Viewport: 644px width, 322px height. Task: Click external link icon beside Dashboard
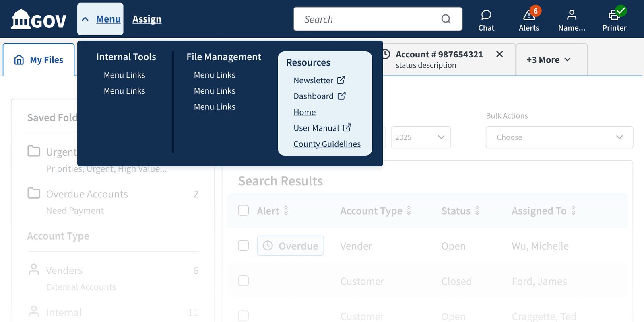(x=342, y=96)
